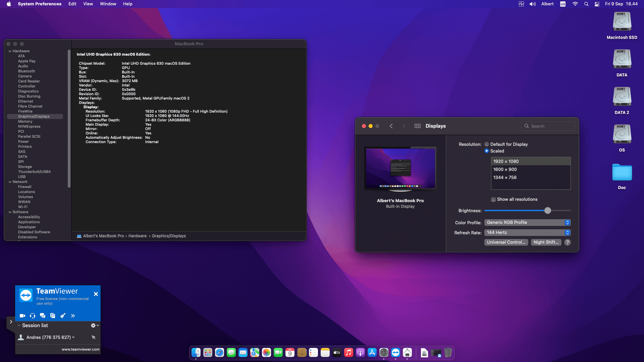Open the Window menu
Screen dimensions: 644x362
[x=108, y=4]
